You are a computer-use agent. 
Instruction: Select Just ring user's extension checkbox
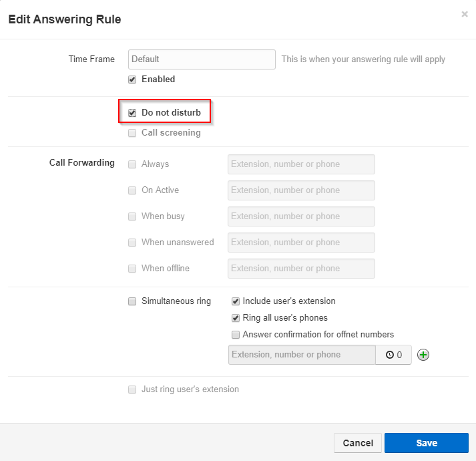coord(132,390)
